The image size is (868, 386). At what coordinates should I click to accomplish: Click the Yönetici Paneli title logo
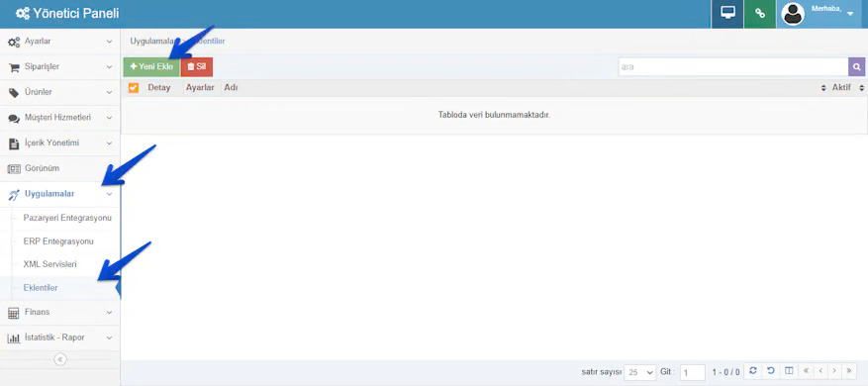coord(67,14)
